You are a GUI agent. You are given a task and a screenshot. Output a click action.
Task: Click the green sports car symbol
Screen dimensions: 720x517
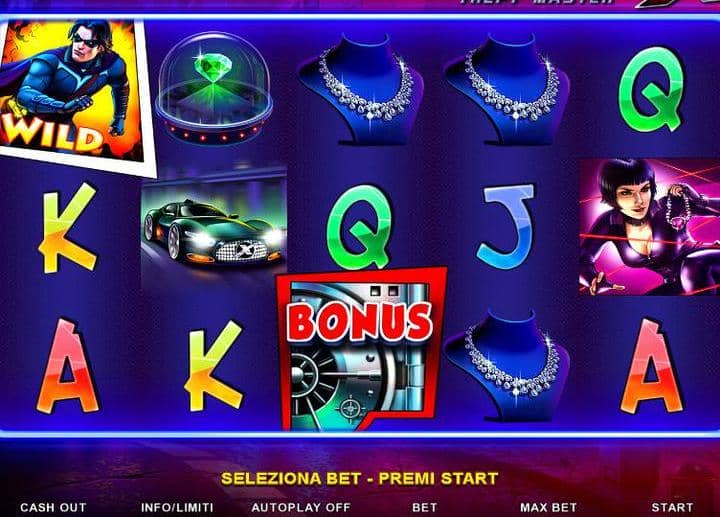point(214,225)
